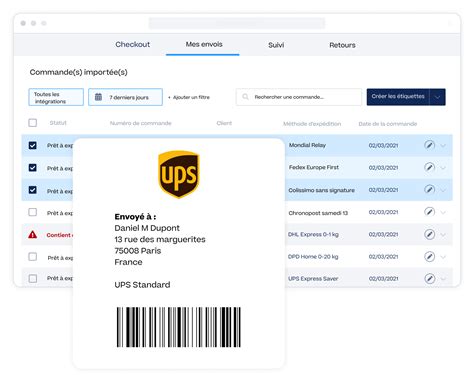This screenshot has width=474, height=375.
Task: Select the UPS Express Saver text
Action: 313,279
